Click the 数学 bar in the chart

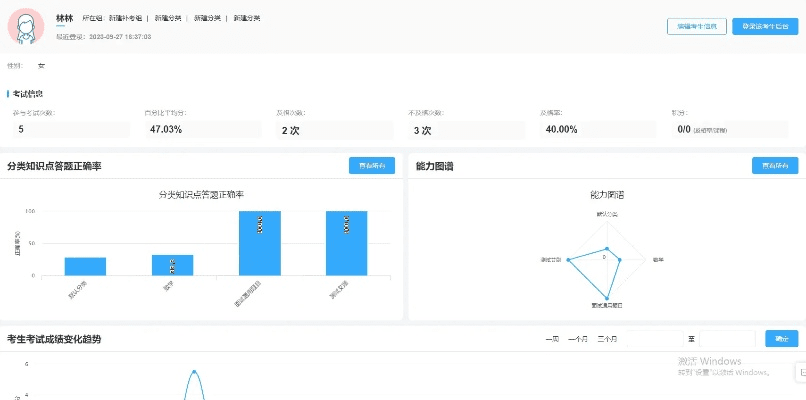pyautogui.click(x=172, y=265)
